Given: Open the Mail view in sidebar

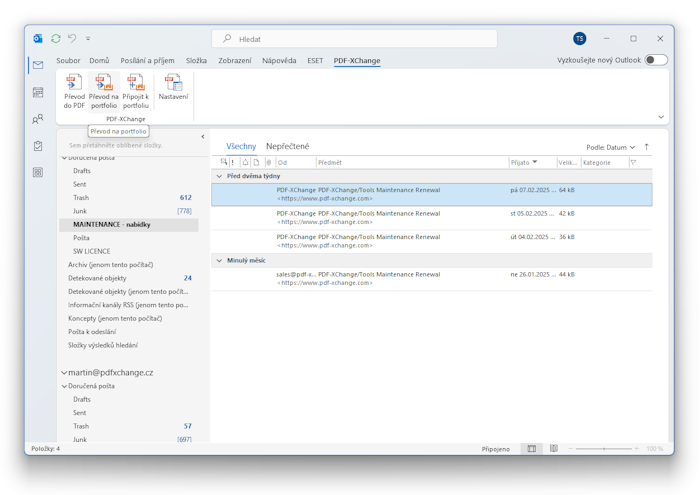Looking at the screenshot, I should point(38,65).
